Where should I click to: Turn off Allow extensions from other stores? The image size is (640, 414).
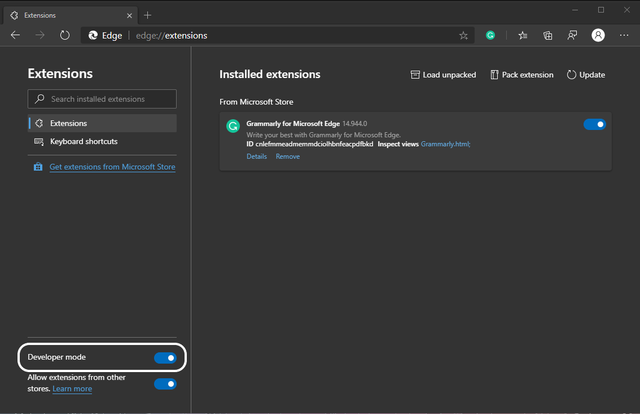click(x=165, y=383)
